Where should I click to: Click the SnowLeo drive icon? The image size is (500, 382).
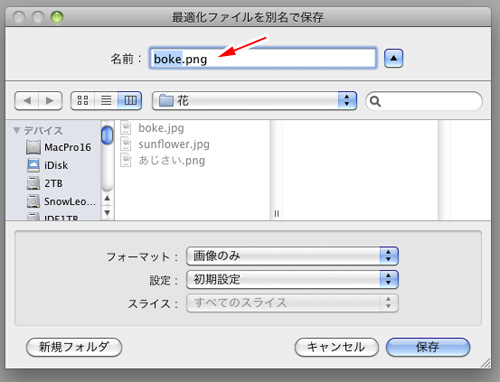point(33,201)
